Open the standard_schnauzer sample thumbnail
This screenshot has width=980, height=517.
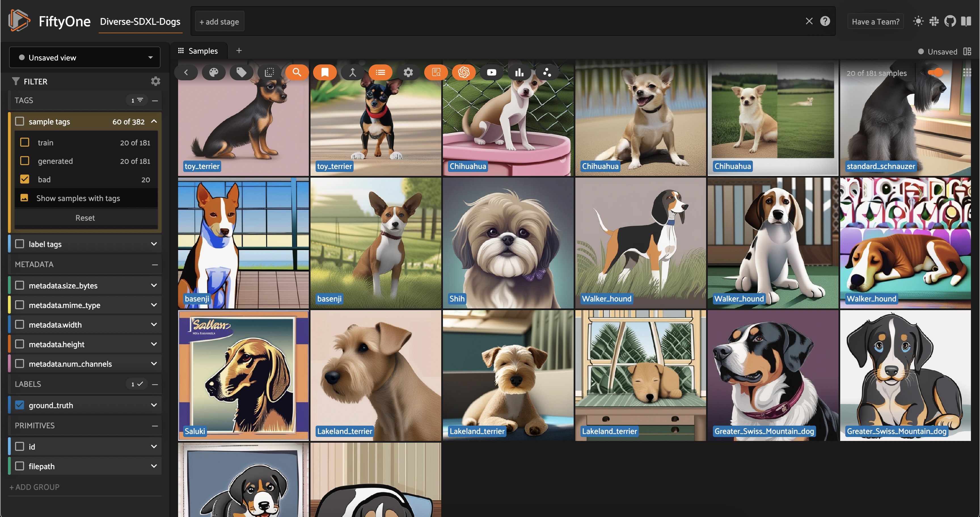coord(905,118)
